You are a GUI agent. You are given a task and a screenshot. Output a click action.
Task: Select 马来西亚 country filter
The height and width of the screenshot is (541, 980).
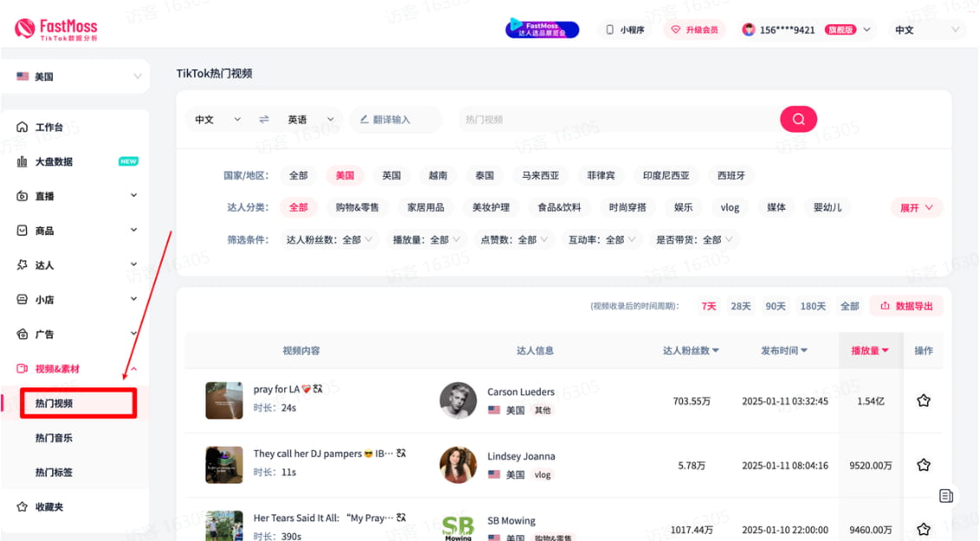541,175
